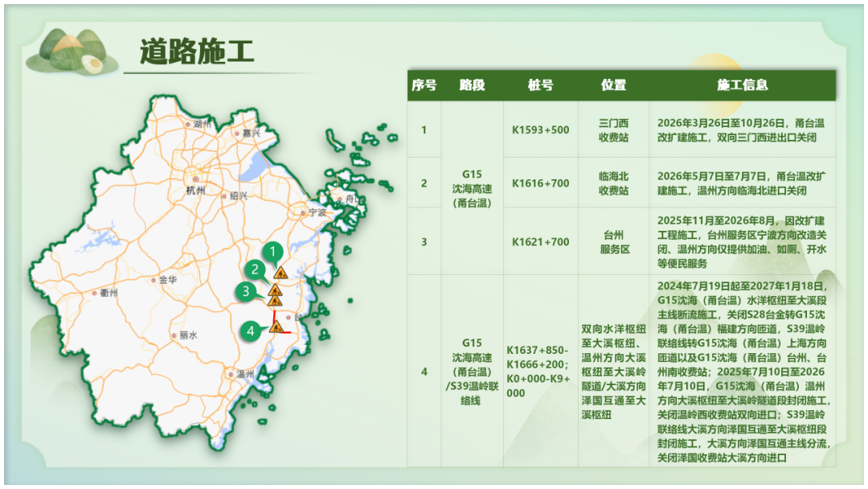Select the 桩号 table header

pyautogui.click(x=541, y=85)
